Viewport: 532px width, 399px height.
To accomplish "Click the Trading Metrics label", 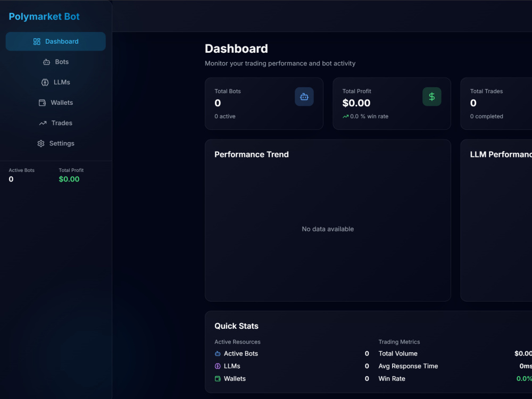I will coord(399,342).
